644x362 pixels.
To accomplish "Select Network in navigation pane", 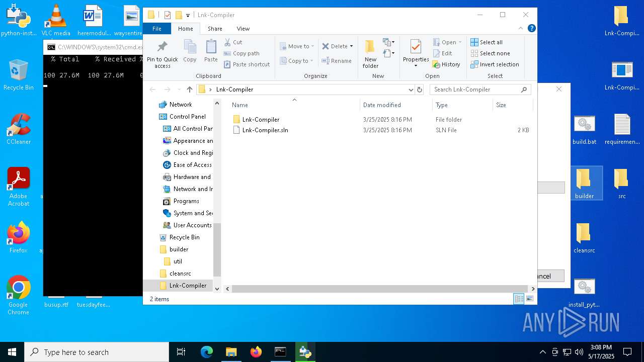I will coord(181,105).
